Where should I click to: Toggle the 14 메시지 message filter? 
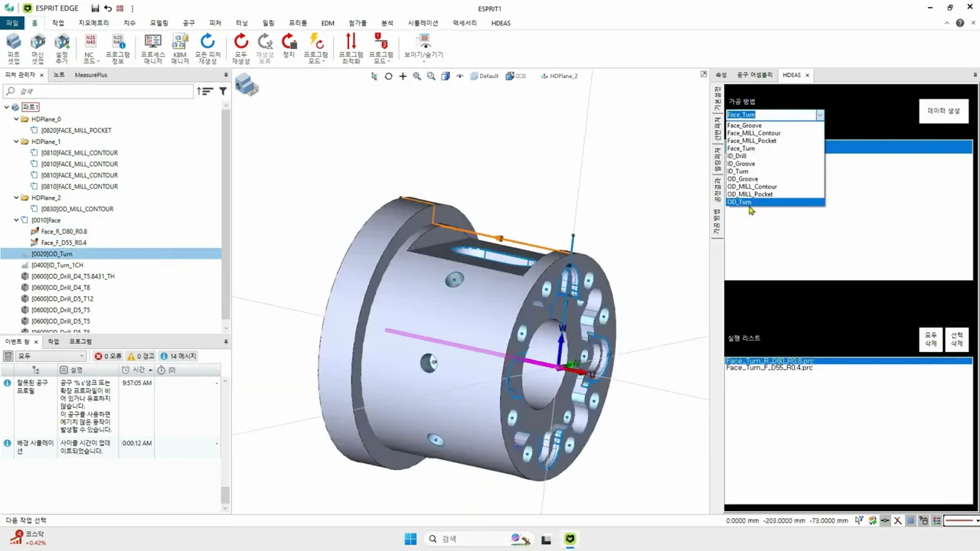click(178, 357)
